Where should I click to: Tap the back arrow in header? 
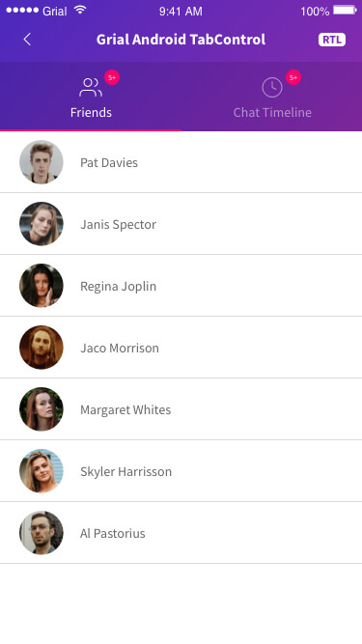click(x=27, y=40)
